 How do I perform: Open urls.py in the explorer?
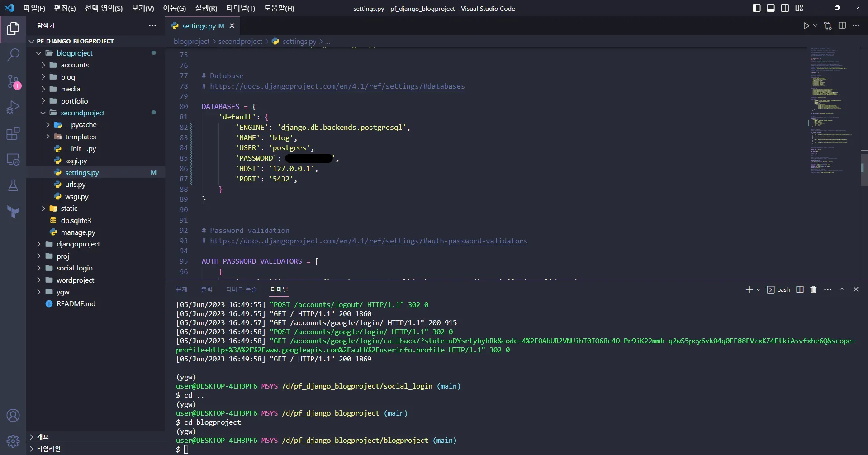point(75,185)
